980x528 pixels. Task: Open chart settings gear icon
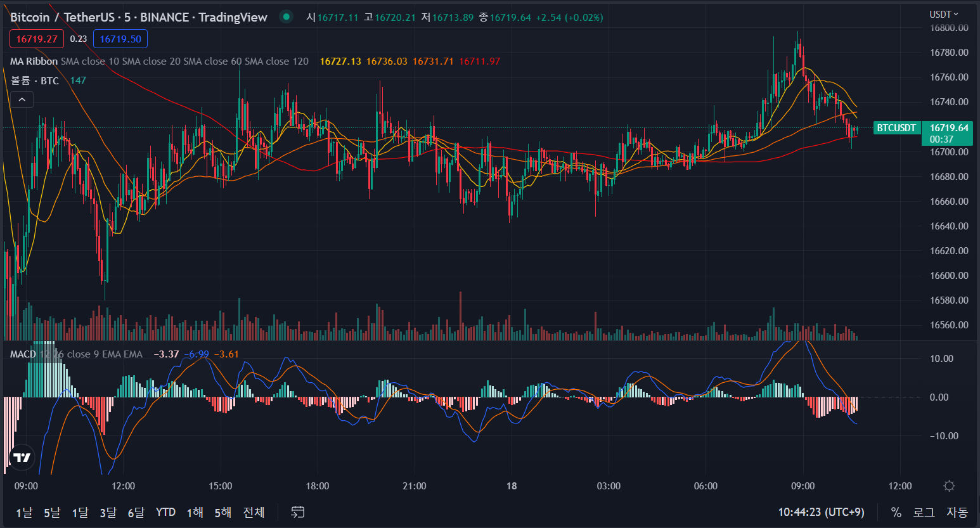tap(949, 486)
